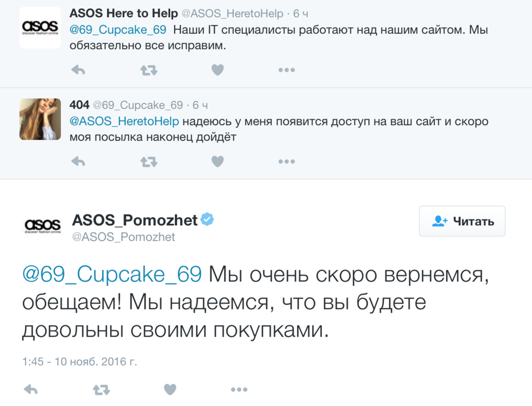Open the @69_Cupcake_69 mention in main tweet
The image size is (532, 406).
112,274
